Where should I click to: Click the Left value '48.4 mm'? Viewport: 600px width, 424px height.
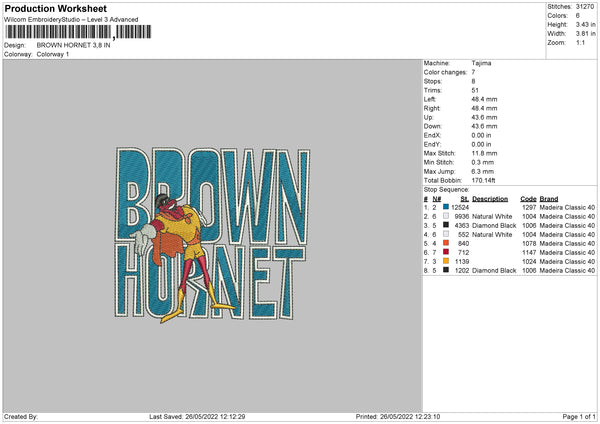coord(484,99)
